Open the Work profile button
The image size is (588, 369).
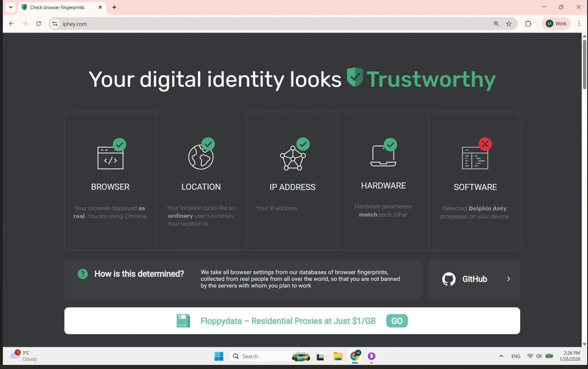(x=556, y=24)
